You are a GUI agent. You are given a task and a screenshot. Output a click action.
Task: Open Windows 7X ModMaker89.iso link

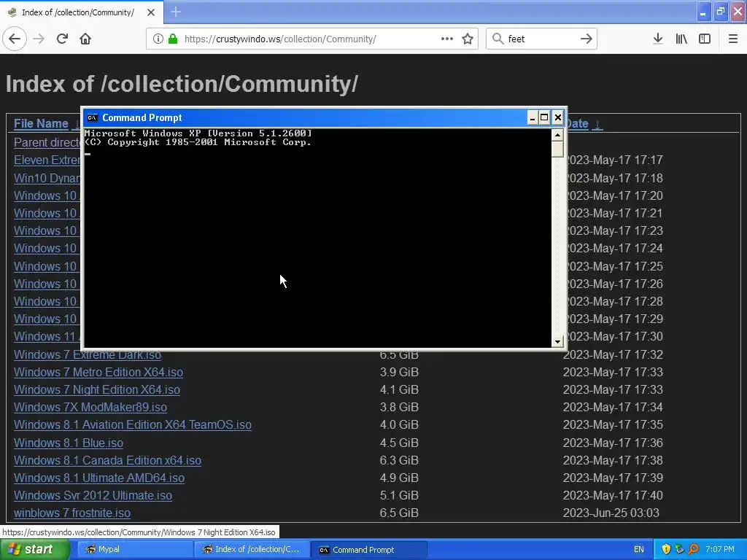coord(90,407)
